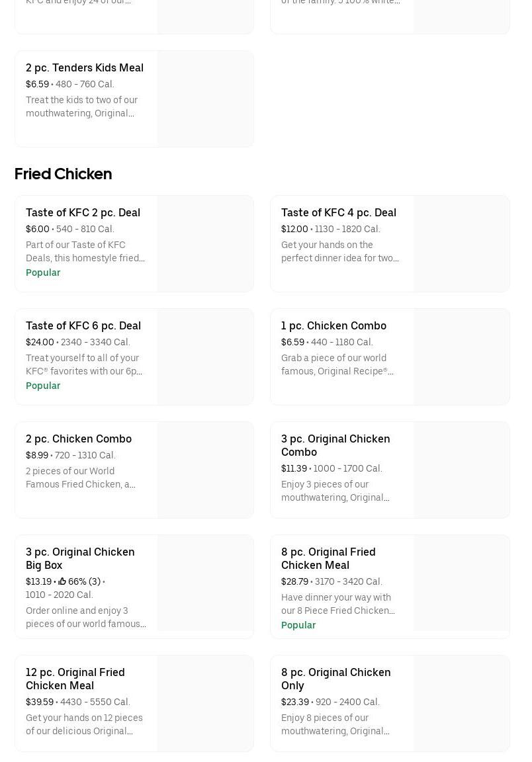Click the Fried Chicken section heading
The image size is (532, 762).
pyautogui.click(x=63, y=174)
